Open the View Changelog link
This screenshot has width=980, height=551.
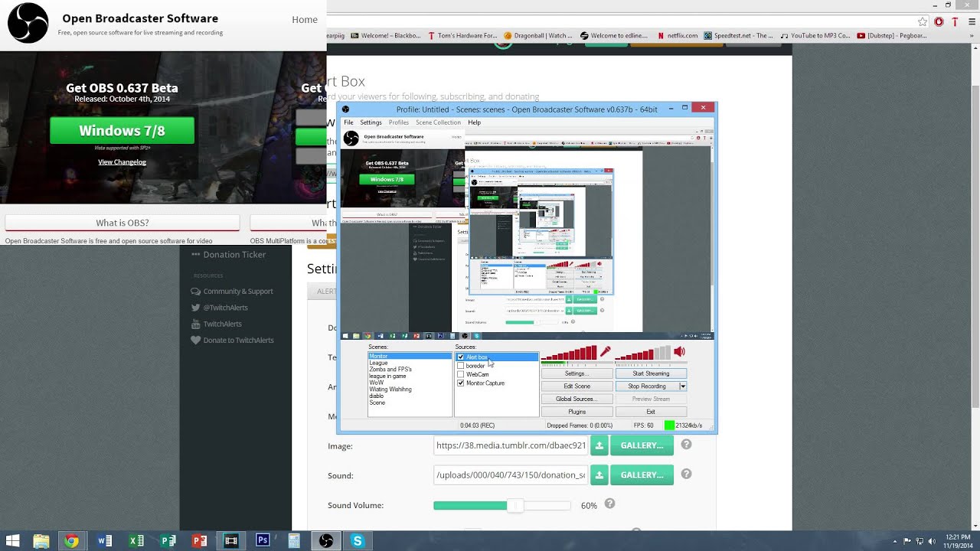tap(122, 162)
